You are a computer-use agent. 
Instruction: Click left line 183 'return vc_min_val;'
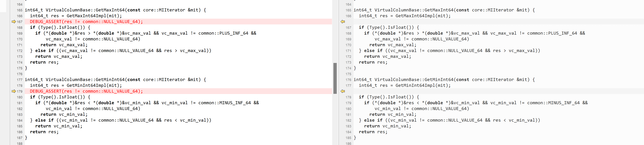point(64,114)
